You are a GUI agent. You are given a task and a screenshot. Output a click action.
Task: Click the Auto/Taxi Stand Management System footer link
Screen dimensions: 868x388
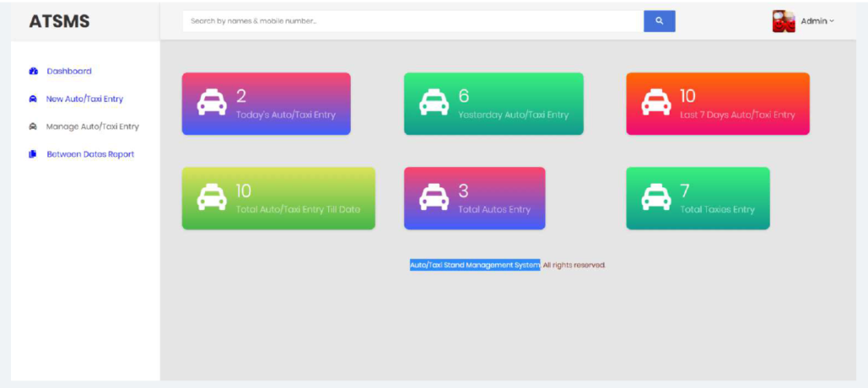(x=475, y=265)
